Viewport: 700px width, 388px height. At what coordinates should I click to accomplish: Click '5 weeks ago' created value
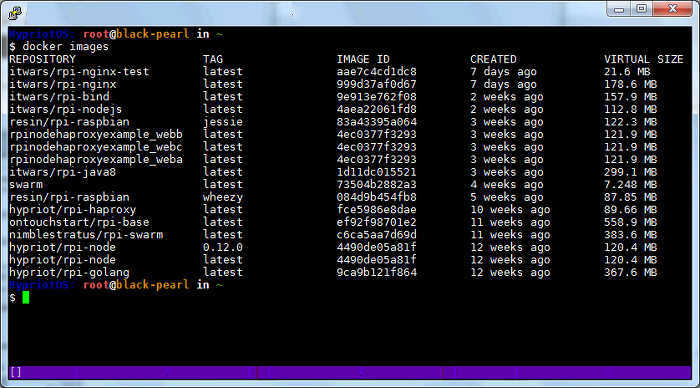[507, 197]
